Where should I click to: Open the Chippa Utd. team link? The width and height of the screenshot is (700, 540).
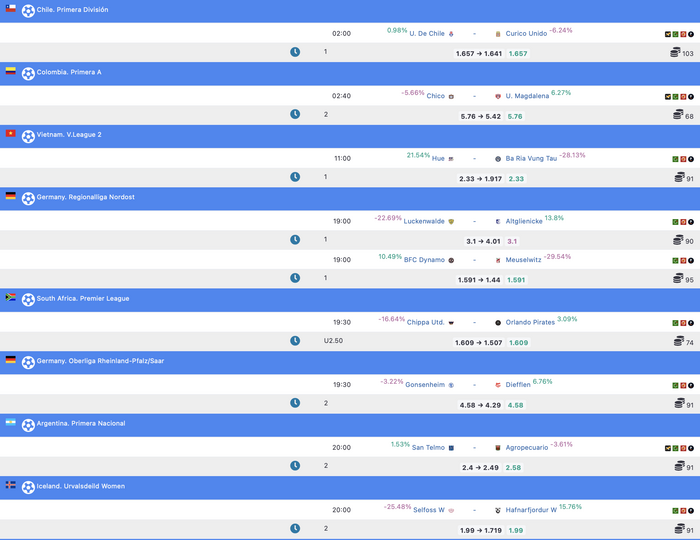coord(425,322)
